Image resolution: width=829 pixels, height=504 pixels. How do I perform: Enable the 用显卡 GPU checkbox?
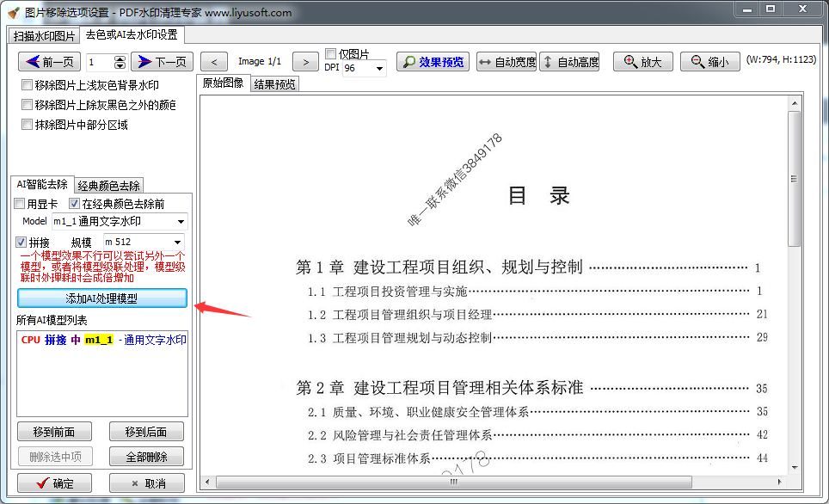[x=18, y=203]
